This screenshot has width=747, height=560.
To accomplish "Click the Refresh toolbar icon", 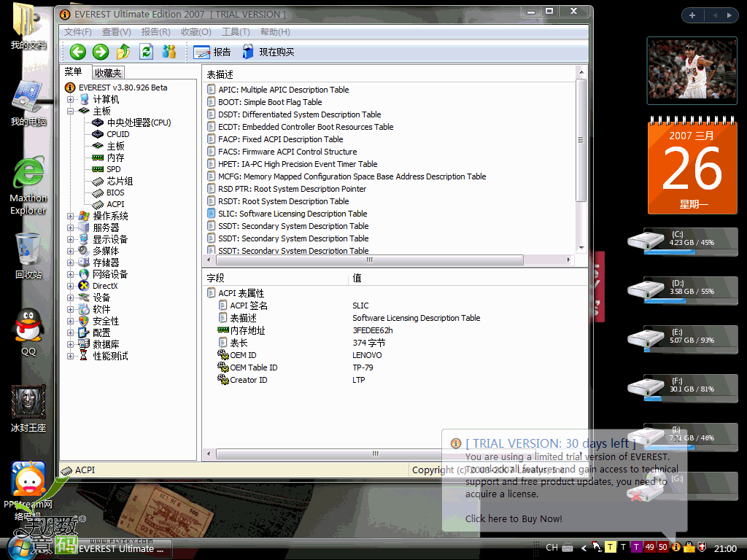I will tap(146, 52).
